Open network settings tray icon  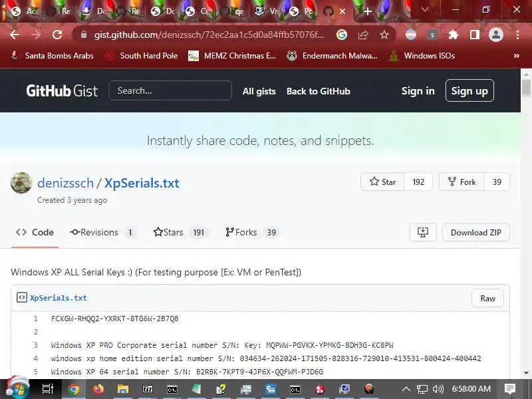coord(422,389)
